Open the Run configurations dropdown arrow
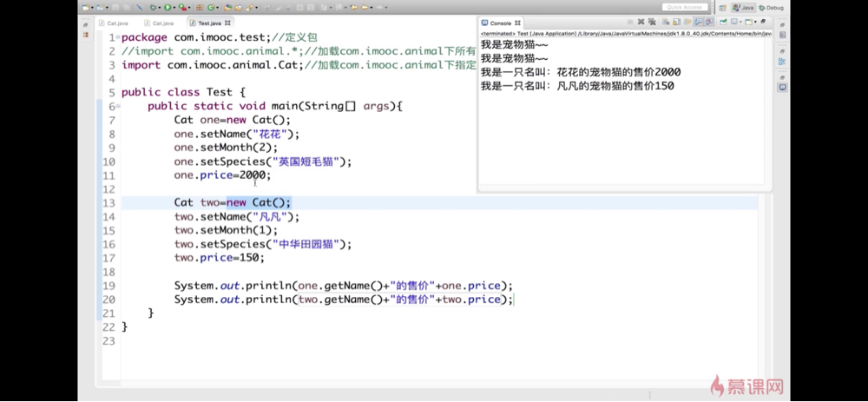This screenshot has width=868, height=402. pos(174,8)
